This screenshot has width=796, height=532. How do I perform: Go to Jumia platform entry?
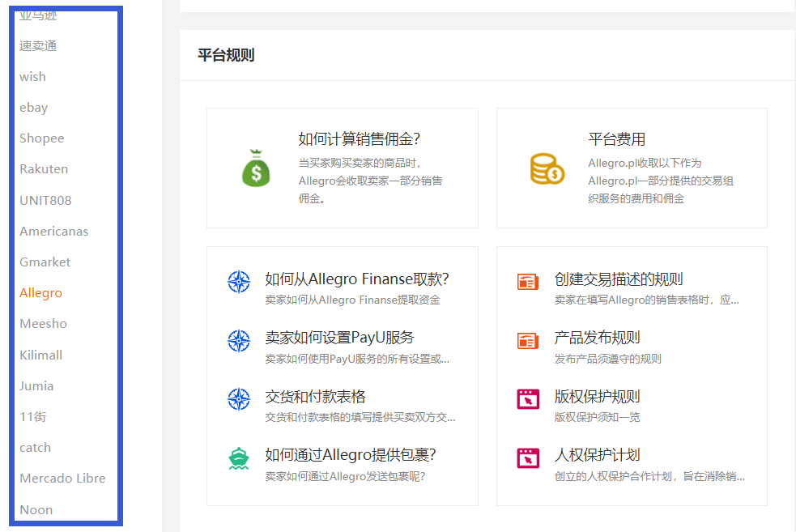[36, 385]
